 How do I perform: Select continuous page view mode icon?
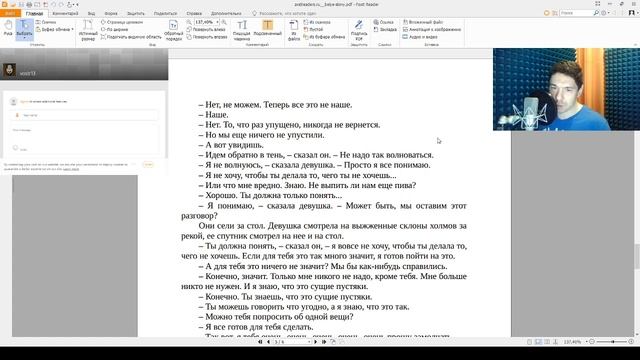point(538,342)
